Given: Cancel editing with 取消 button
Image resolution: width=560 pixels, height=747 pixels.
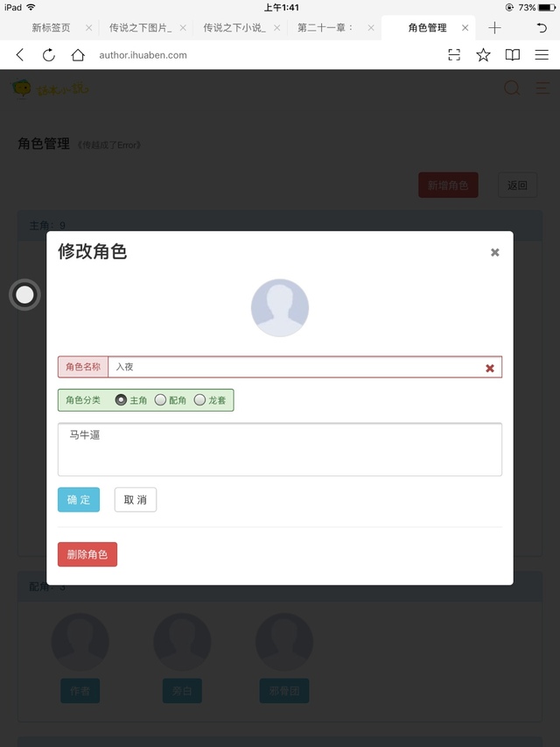Looking at the screenshot, I should coord(136,500).
